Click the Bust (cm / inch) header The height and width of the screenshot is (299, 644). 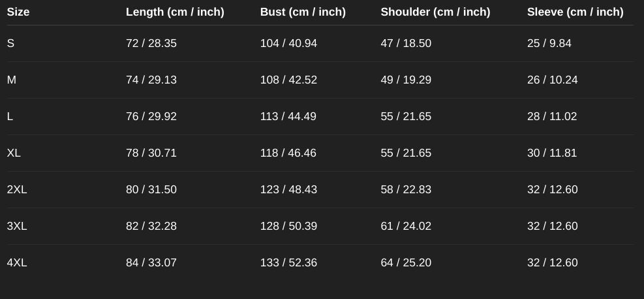coord(303,12)
